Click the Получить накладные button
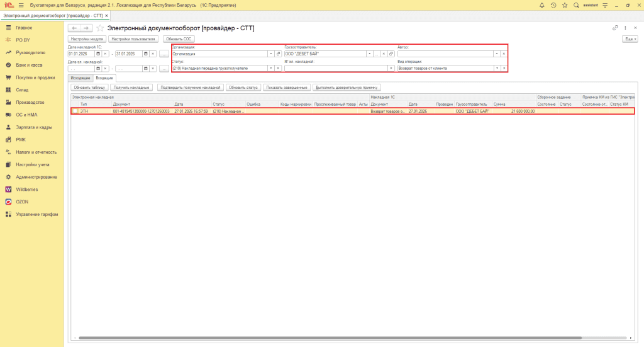 132,87
